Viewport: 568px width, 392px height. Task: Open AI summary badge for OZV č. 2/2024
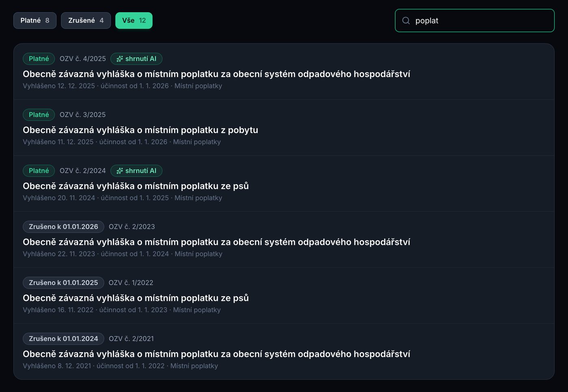point(136,171)
